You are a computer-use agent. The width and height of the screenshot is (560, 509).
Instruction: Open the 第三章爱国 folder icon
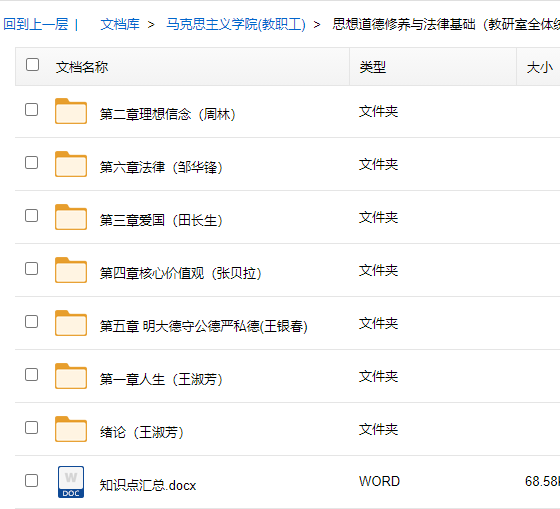pos(71,217)
